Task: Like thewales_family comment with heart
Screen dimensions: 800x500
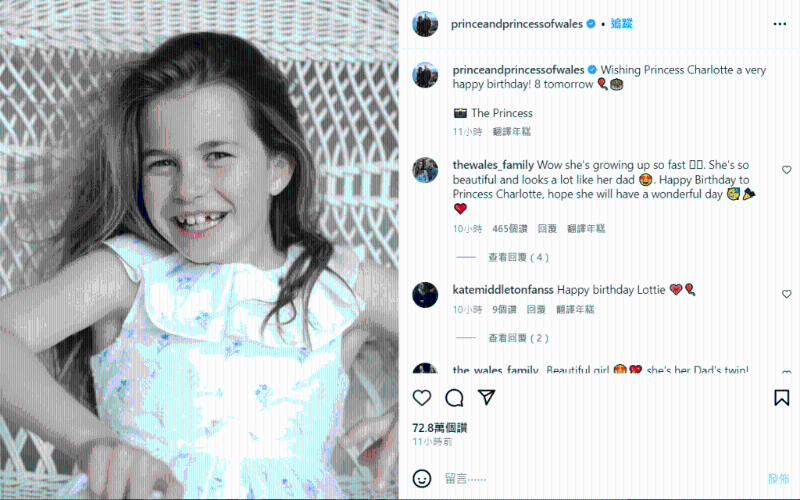Action: tap(786, 170)
